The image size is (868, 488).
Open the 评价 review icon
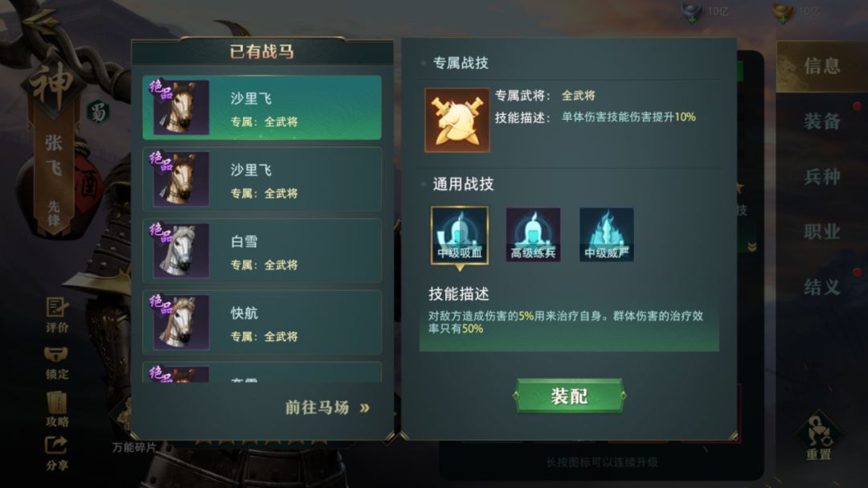click(x=57, y=314)
